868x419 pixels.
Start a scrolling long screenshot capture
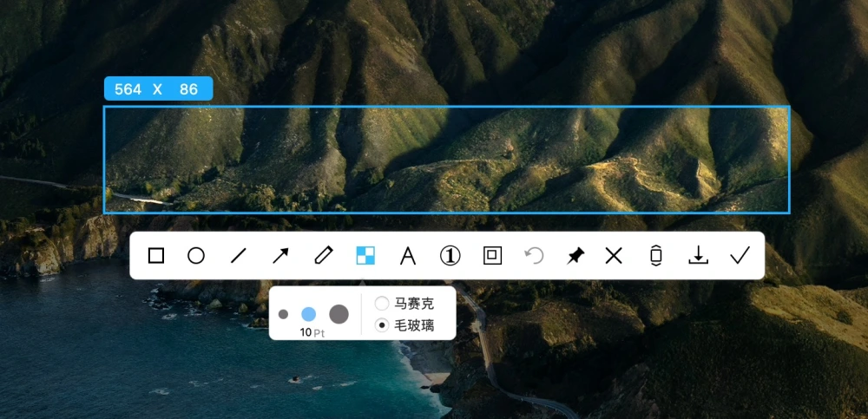(x=656, y=256)
